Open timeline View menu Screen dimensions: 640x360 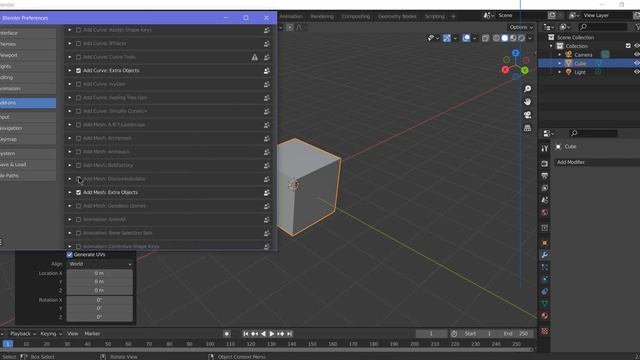pos(73,334)
